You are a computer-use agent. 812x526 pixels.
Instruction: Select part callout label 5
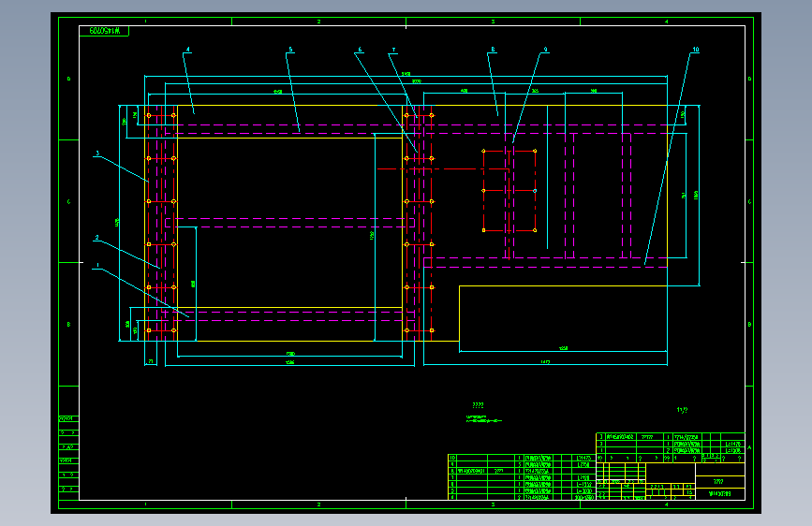(290, 50)
